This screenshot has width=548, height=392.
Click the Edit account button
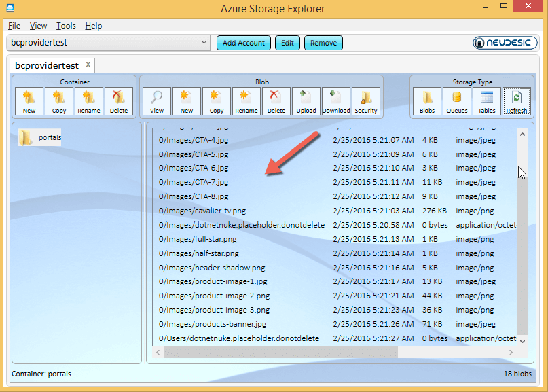287,43
